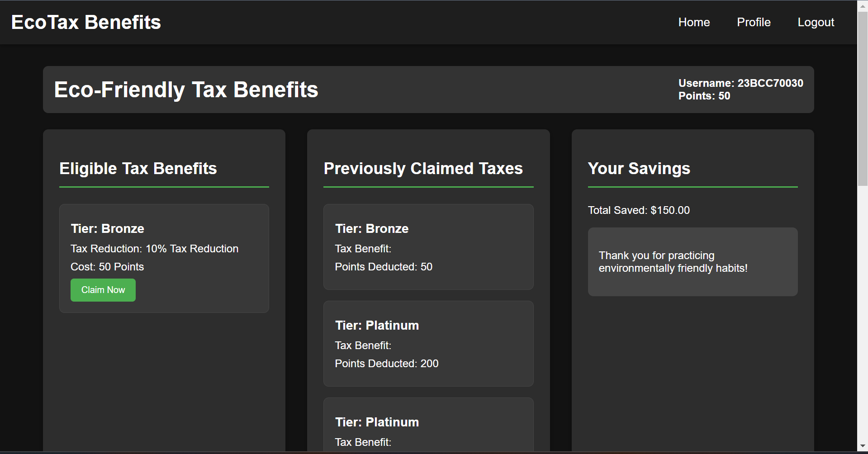Click the scrollbar up arrow
Viewport: 868px width, 454px height.
pyautogui.click(x=863, y=6)
